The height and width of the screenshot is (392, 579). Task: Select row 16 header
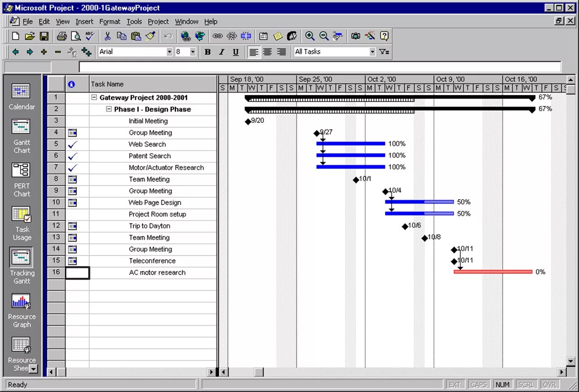coord(56,272)
